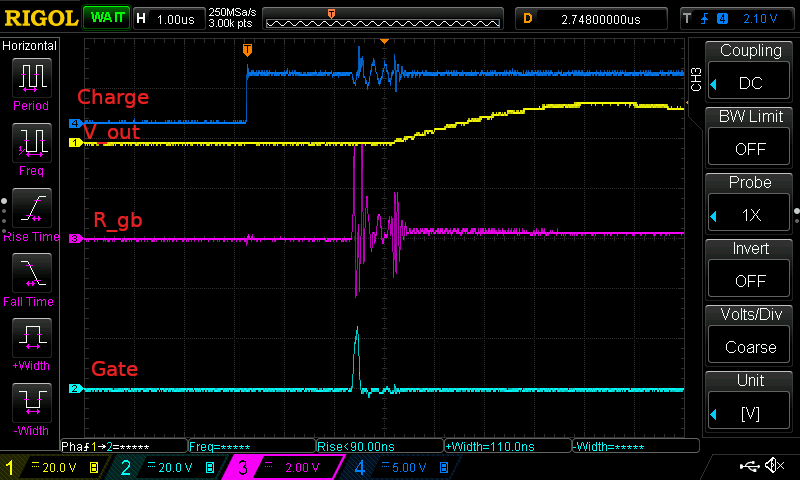Click the Horizontal menu header
This screenshot has width=800, height=480.
point(30,46)
